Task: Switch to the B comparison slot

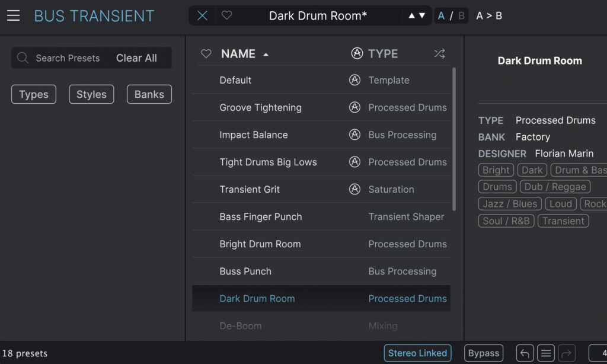Action: [461, 16]
